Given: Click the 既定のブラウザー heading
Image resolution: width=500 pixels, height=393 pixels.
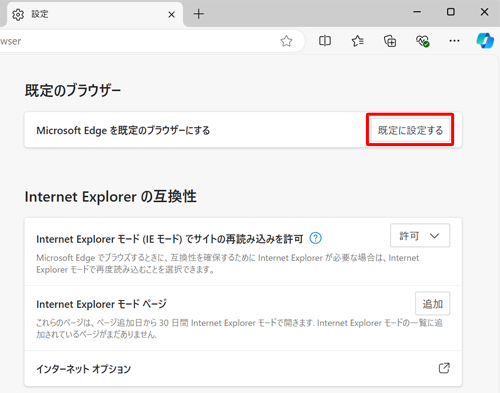Looking at the screenshot, I should [x=73, y=90].
